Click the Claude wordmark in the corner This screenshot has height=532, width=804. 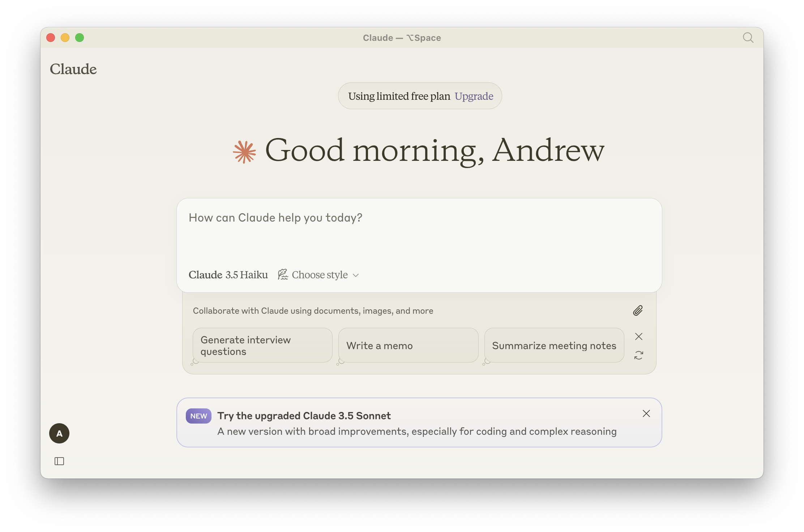73,69
